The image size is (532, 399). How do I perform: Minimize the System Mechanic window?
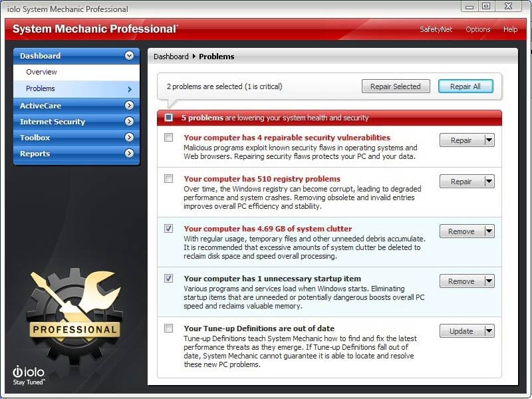click(469, 7)
